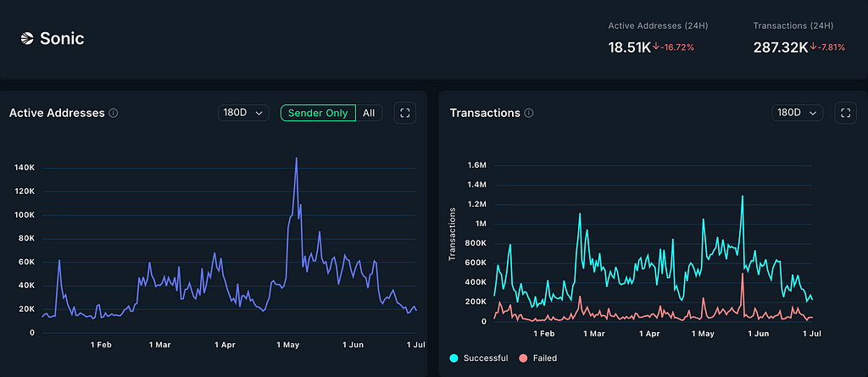The width and height of the screenshot is (868, 377).
Task: Click the Active Addresses chart title
Action: tap(57, 113)
